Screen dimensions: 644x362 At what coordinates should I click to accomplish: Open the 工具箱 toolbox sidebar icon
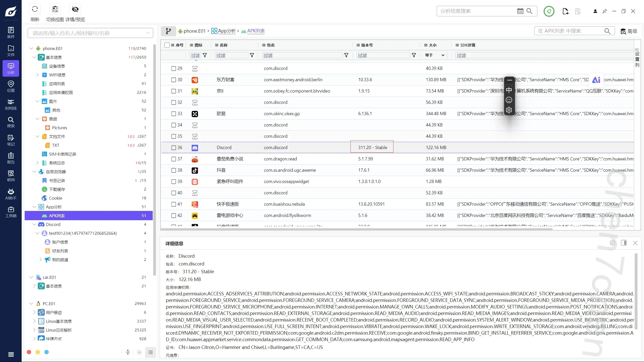(x=11, y=212)
